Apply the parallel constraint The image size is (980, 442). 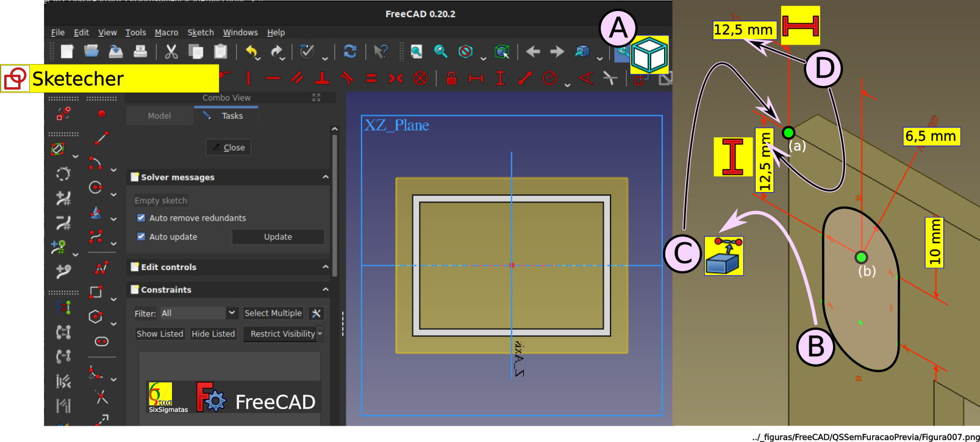[298, 78]
